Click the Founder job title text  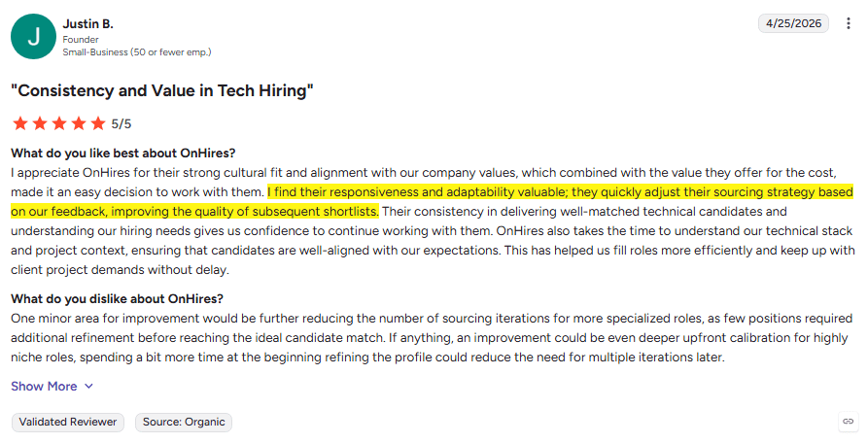click(x=81, y=40)
